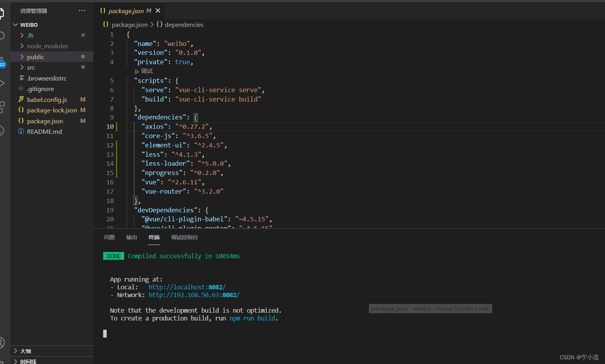Viewport: 605px width, 364px height.
Task: Open the localhost:8082 local URL
Action: [x=187, y=287]
